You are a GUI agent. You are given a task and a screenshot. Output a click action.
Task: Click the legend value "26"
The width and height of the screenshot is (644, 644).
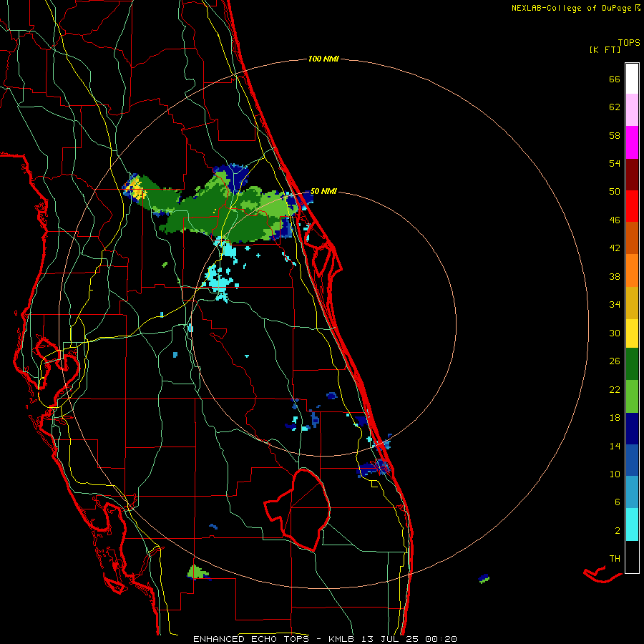pos(615,361)
